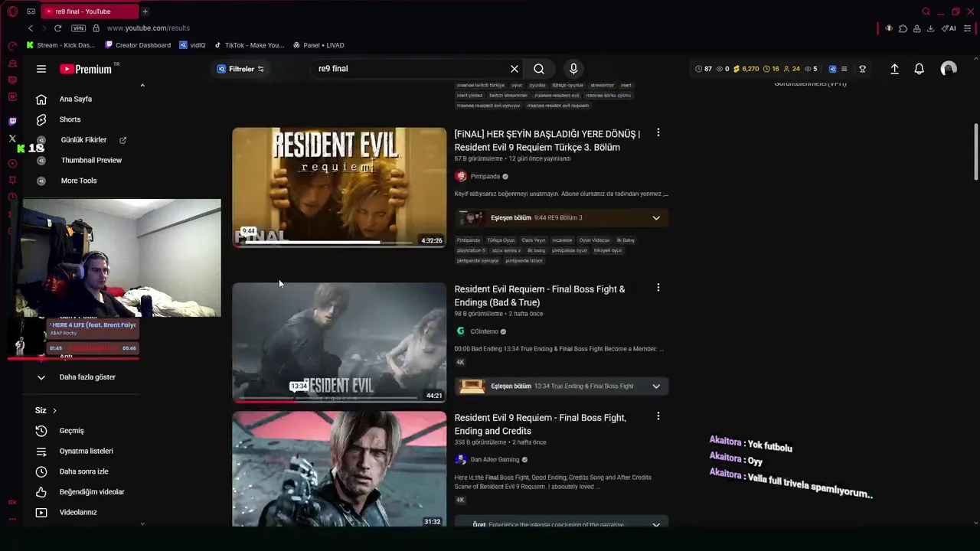Open the vidIQ menu lines icon in stats bar

coord(844,69)
